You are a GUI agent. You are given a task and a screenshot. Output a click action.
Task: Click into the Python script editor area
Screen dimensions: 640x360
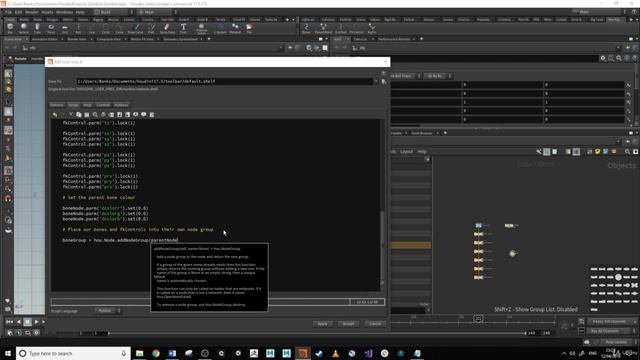pos(216,204)
